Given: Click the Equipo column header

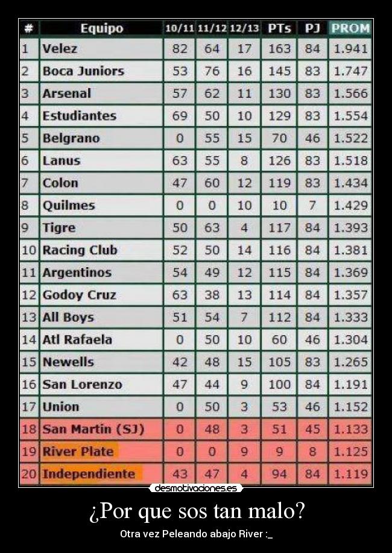Looking at the screenshot, I should [x=101, y=28].
